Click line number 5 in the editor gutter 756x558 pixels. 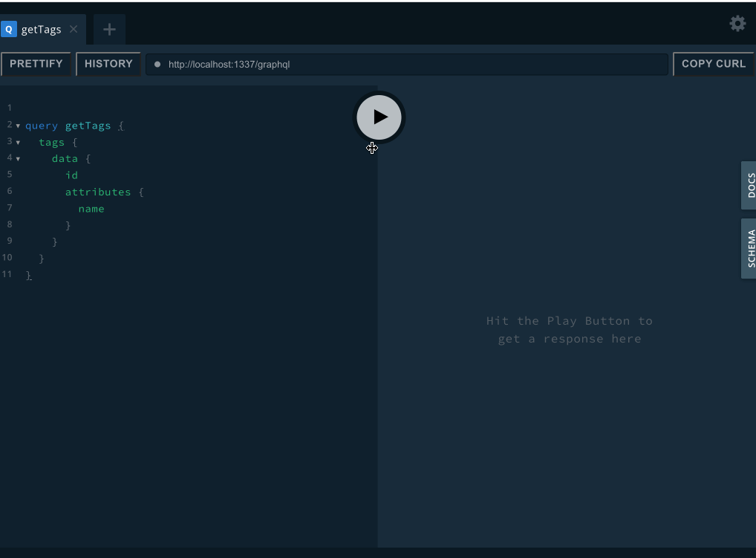[x=9, y=175]
